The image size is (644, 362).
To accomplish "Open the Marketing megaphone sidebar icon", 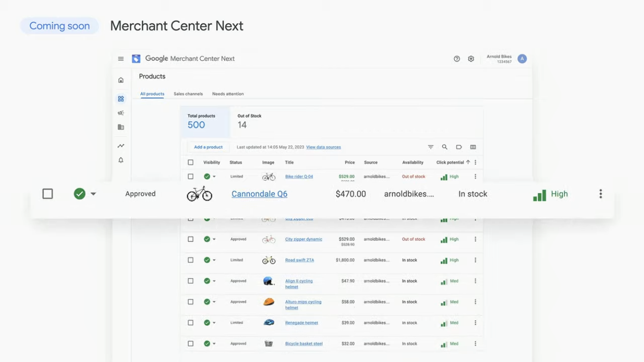I will pos(121,113).
